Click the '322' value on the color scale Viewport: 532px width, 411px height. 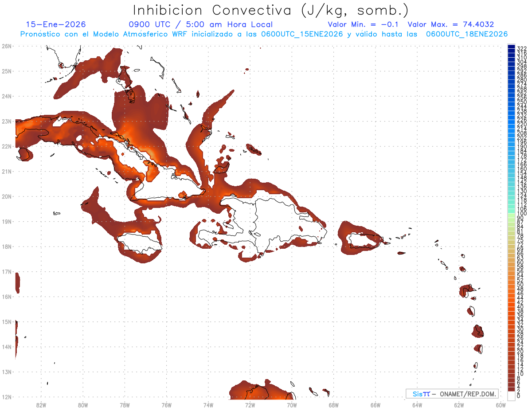coord(522,48)
